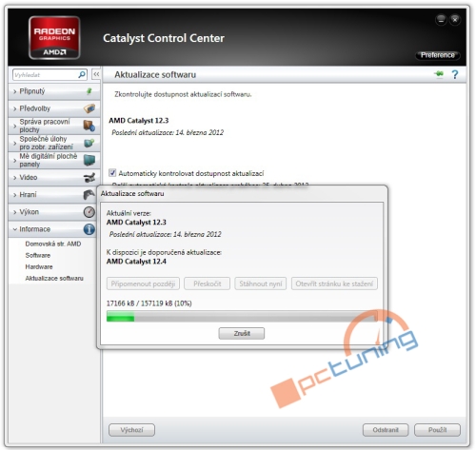The width and height of the screenshot is (476, 450).
Task: Click Zkontrolujte dostupnost aktualizací softwaru text
Action: point(183,94)
